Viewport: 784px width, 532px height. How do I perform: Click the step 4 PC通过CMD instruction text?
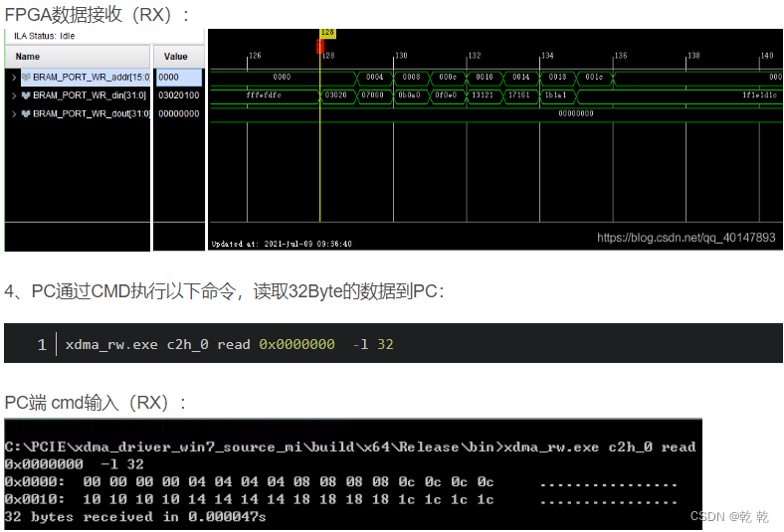pos(224,290)
